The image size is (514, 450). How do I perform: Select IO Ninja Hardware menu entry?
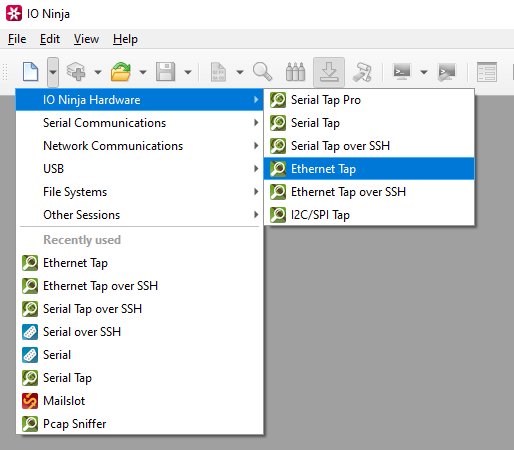[139, 100]
